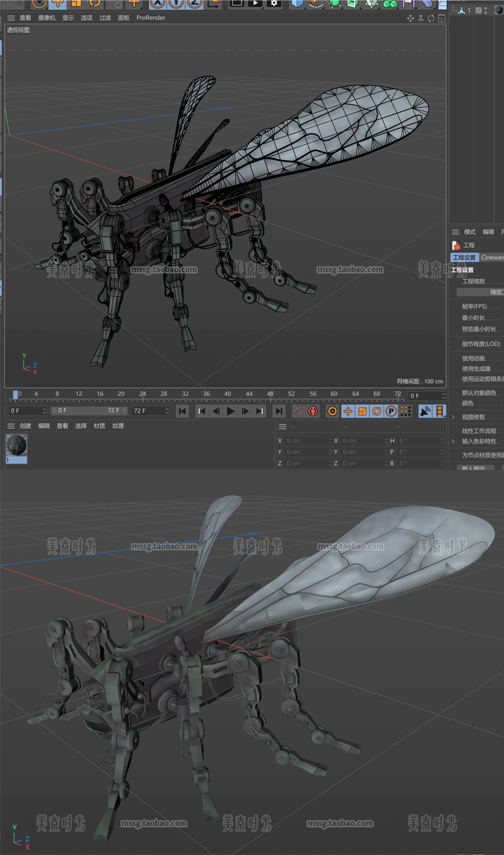
Task: Toggle the viewport maximize view icon
Action: (441, 18)
